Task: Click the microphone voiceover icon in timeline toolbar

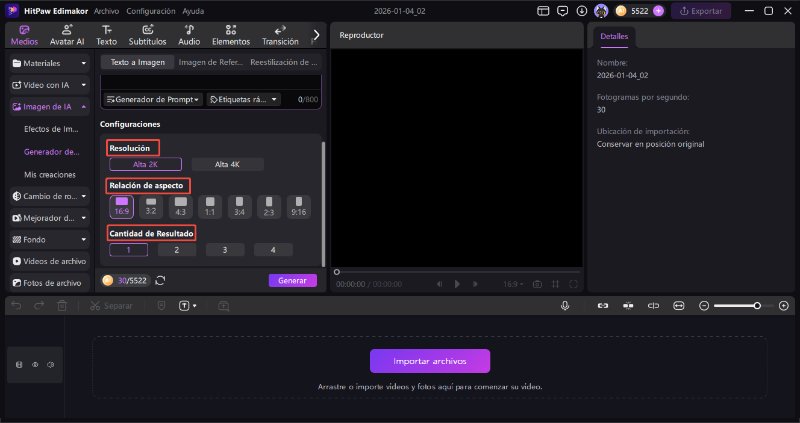Action: tap(565, 305)
